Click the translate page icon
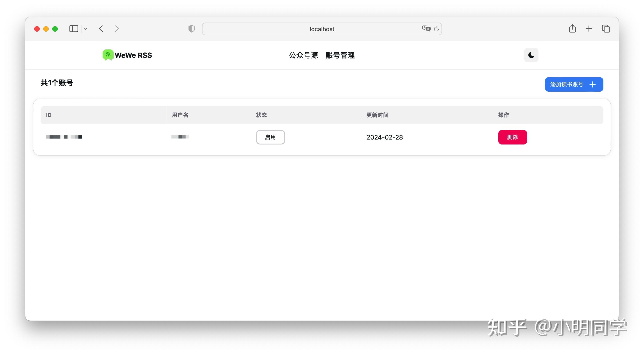Viewport: 644px width, 354px height. click(426, 28)
